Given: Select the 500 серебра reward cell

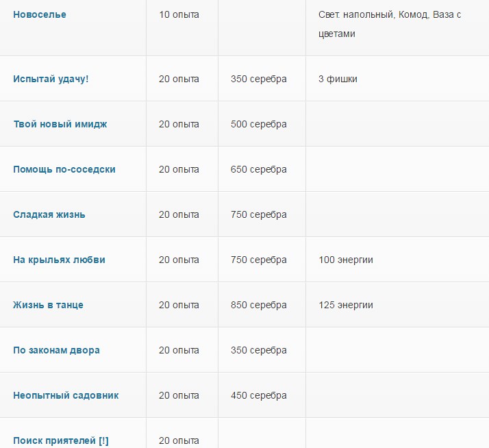Looking at the screenshot, I should [259, 124].
